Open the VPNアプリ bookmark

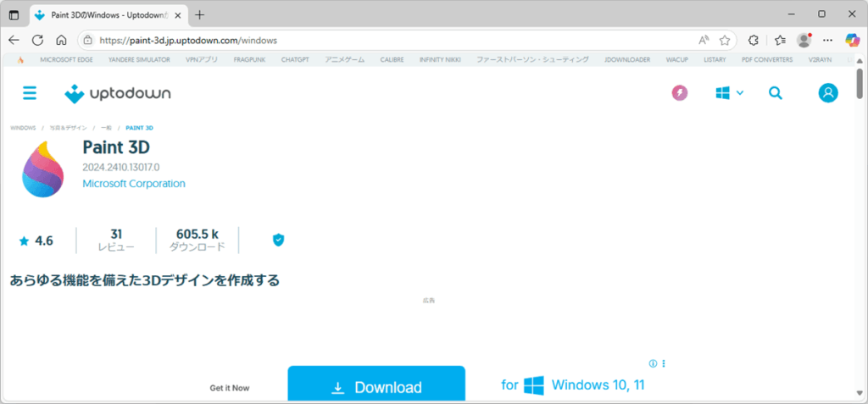[202, 60]
